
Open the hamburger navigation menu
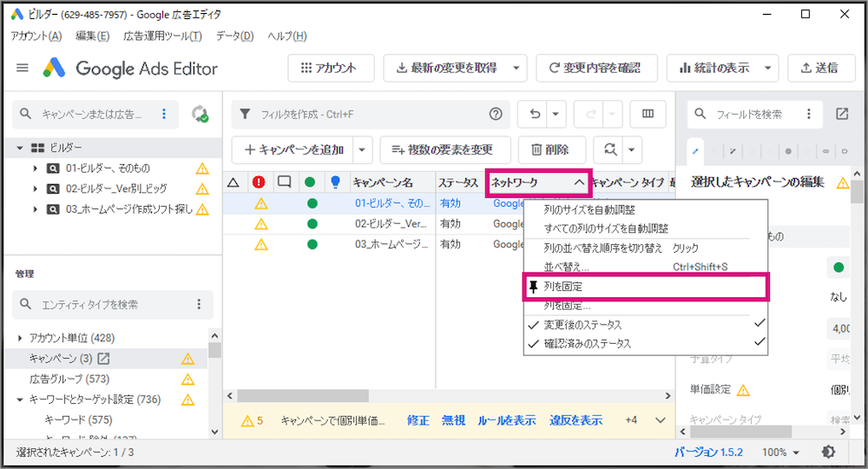[x=23, y=68]
